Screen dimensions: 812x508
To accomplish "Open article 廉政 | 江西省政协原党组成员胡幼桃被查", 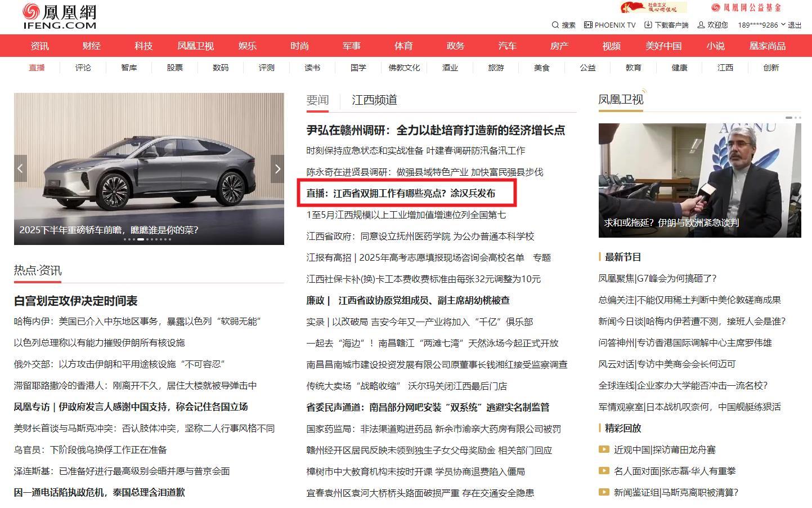I will pyautogui.click(x=408, y=300).
